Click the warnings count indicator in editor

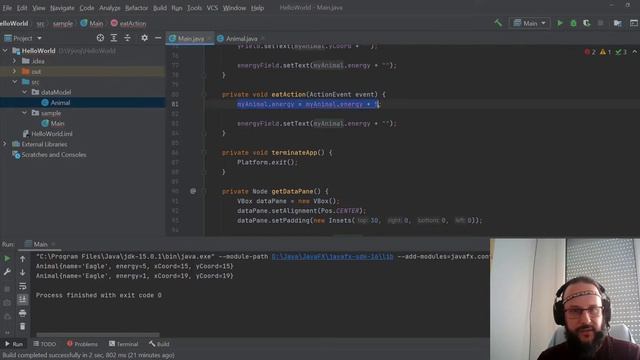[605, 52]
